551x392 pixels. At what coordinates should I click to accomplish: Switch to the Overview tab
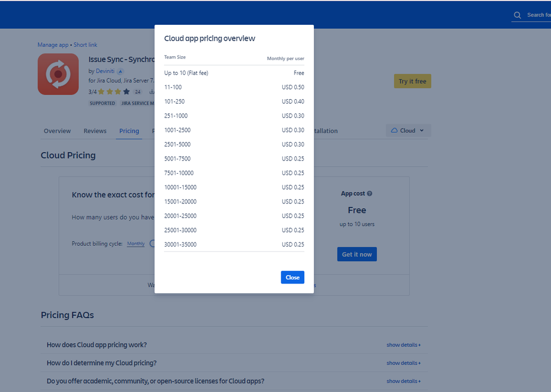[57, 131]
